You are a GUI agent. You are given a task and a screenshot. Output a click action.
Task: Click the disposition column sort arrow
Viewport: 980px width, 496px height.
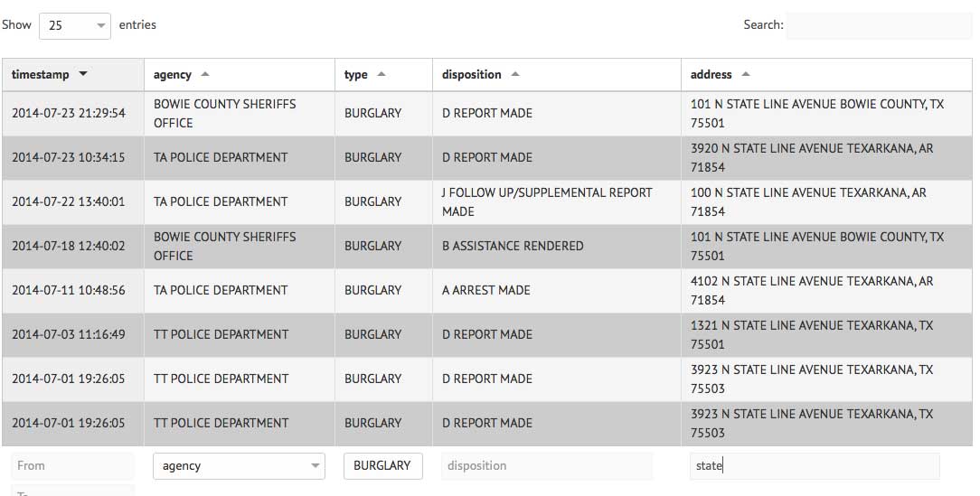coord(515,74)
